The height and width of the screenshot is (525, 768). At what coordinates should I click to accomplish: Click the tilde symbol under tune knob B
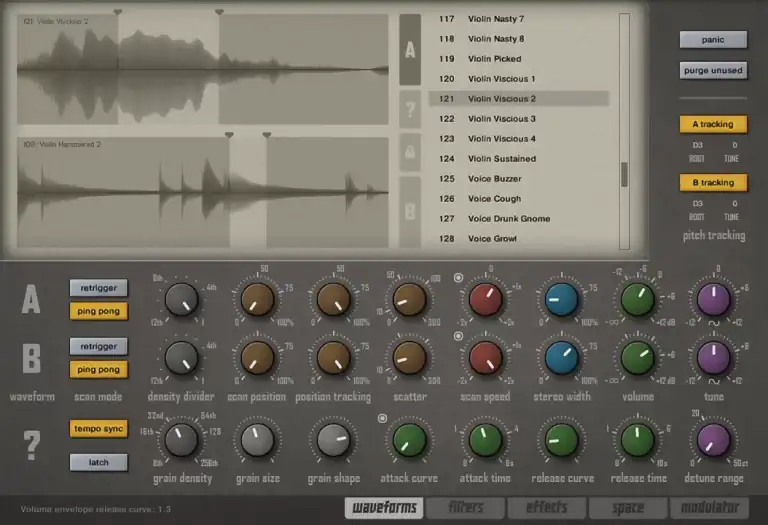point(714,381)
